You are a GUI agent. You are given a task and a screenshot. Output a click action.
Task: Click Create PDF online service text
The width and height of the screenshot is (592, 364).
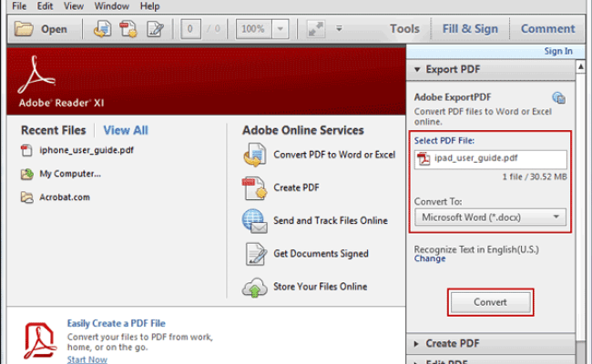[296, 187]
